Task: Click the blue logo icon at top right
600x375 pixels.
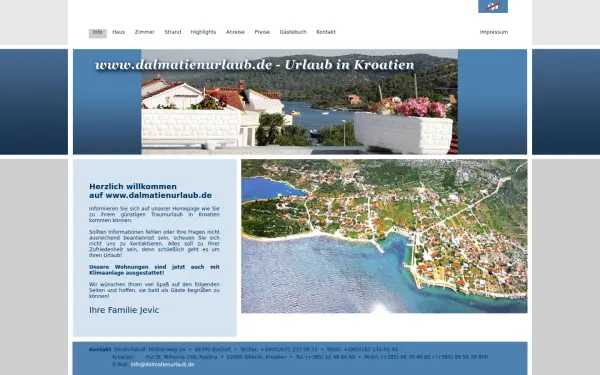Action: (x=493, y=6)
